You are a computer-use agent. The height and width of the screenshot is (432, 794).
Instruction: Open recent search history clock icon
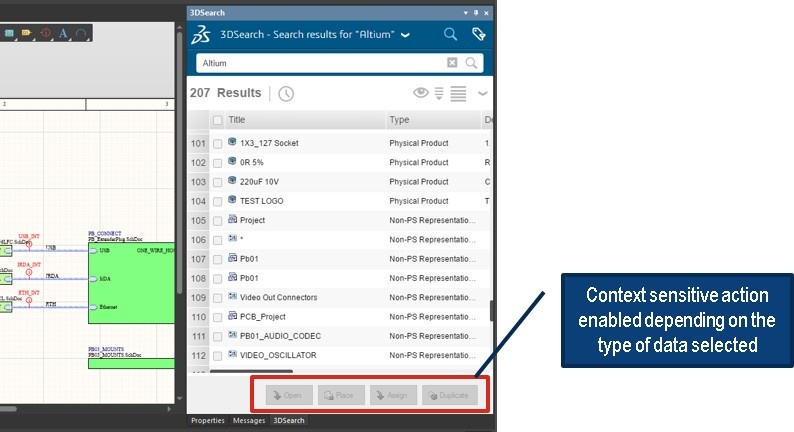point(286,94)
